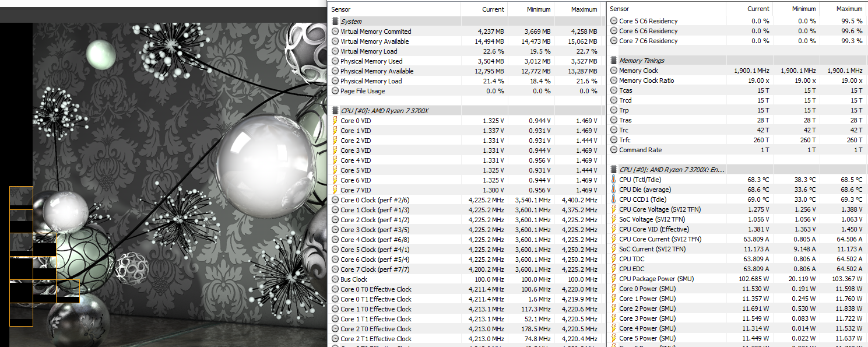Viewport: 868px width, 347px height.
Task: Click the 102.685 W package power value
Action: 754,279
